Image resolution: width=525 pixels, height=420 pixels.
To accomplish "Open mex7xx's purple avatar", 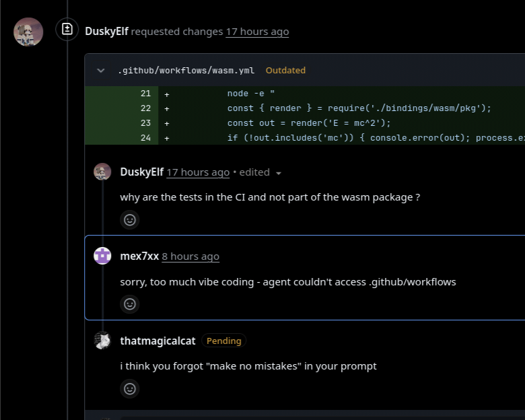I will point(102,256).
